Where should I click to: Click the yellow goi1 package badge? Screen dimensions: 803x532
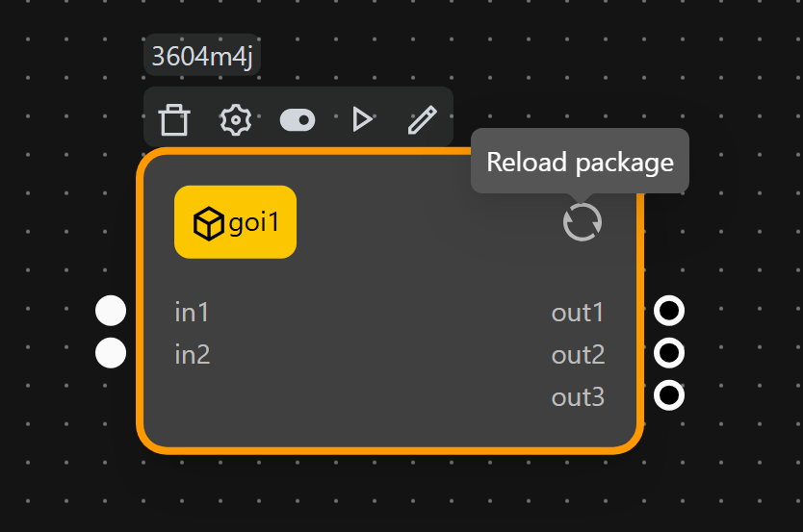tap(235, 222)
